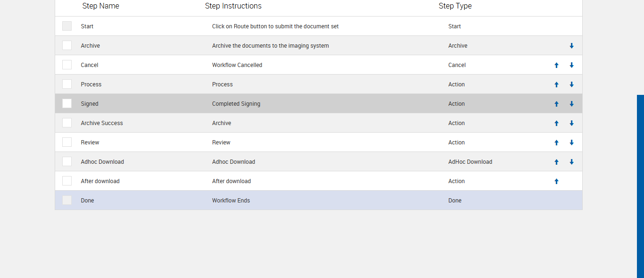Check the Archive step checkbox
Viewport: 644px width, 278px height.
tap(67, 45)
